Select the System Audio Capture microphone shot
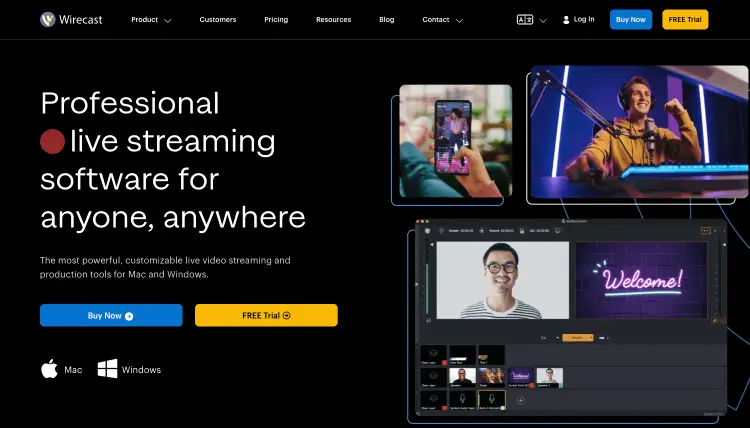 [x=463, y=400]
